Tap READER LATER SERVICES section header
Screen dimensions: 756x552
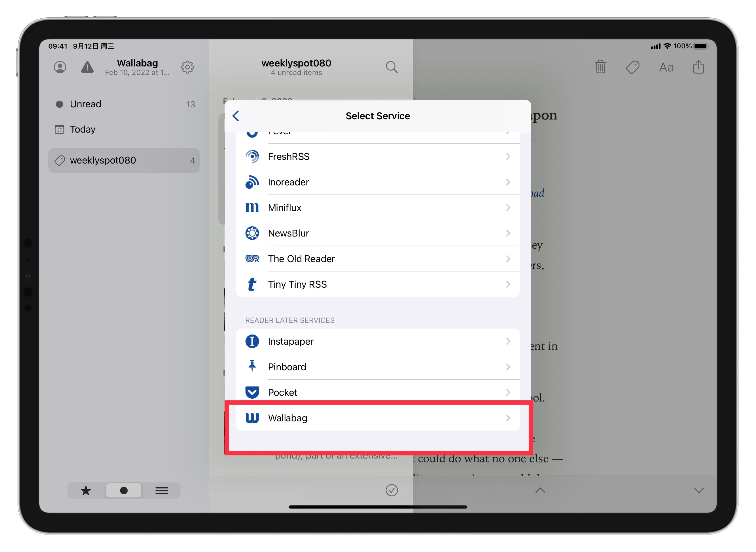tap(289, 321)
